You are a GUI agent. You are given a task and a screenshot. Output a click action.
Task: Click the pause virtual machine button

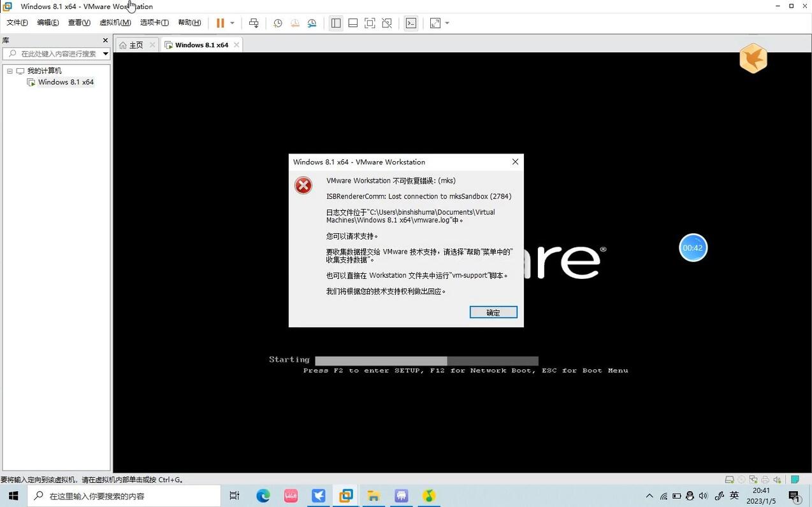(x=220, y=23)
